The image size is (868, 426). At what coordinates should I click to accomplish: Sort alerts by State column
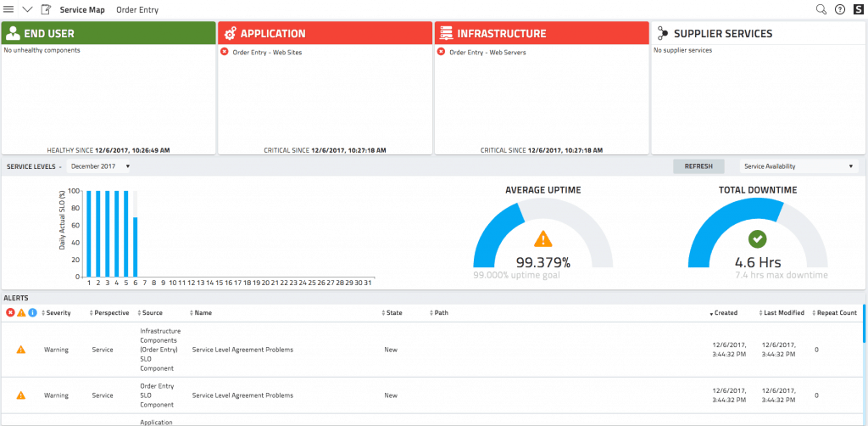[x=392, y=313]
